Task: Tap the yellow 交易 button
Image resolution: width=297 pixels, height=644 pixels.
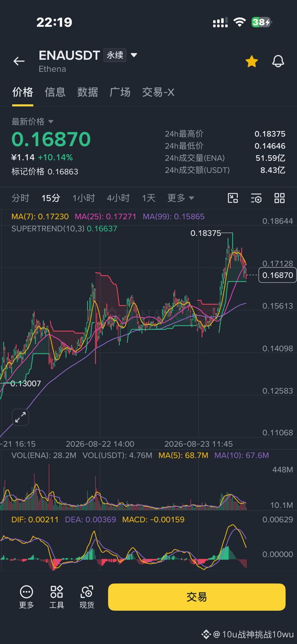Action: 197,597
